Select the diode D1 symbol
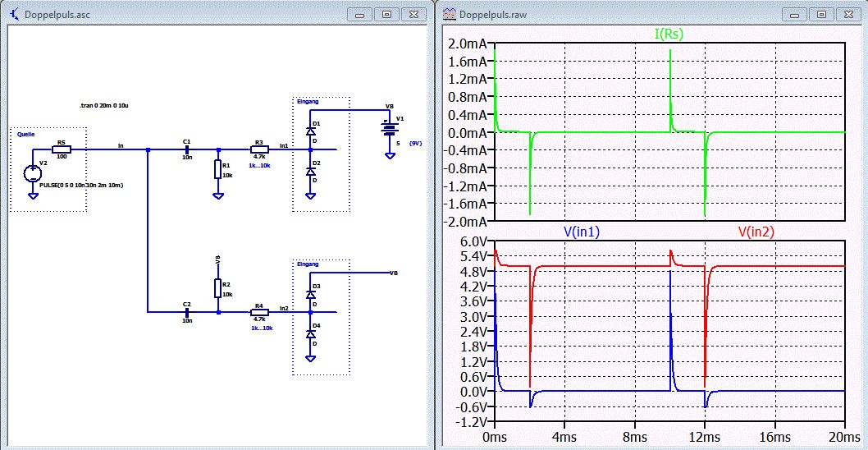Viewport: 868px width, 450px height. click(310, 131)
